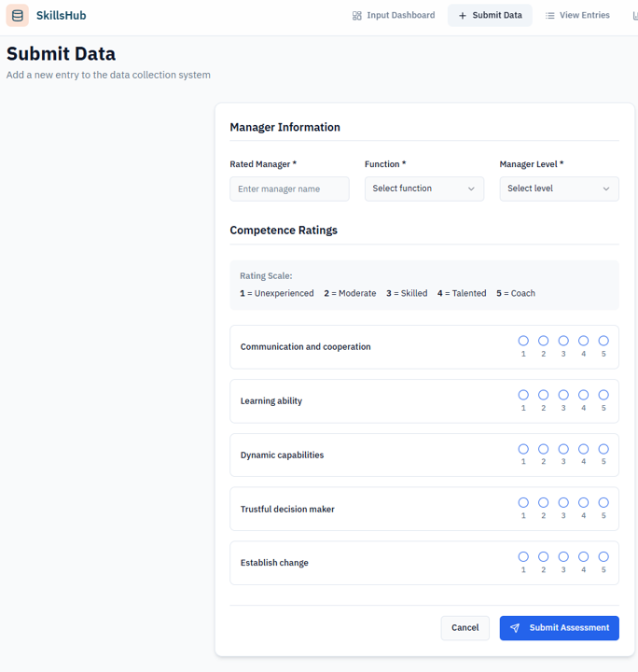
Task: Click the SkillsHub brand name link
Action: pyautogui.click(x=62, y=16)
